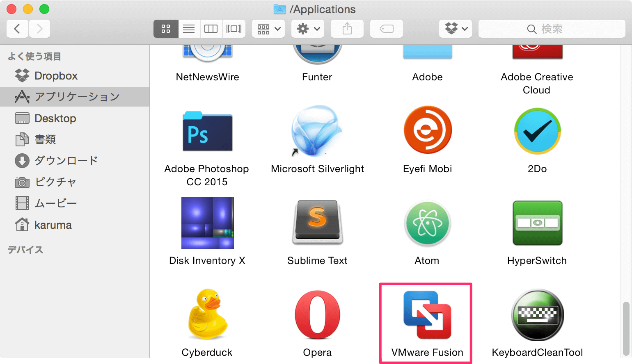632x364 pixels.
Task: Open the item arrangement dropdown
Action: [268, 29]
